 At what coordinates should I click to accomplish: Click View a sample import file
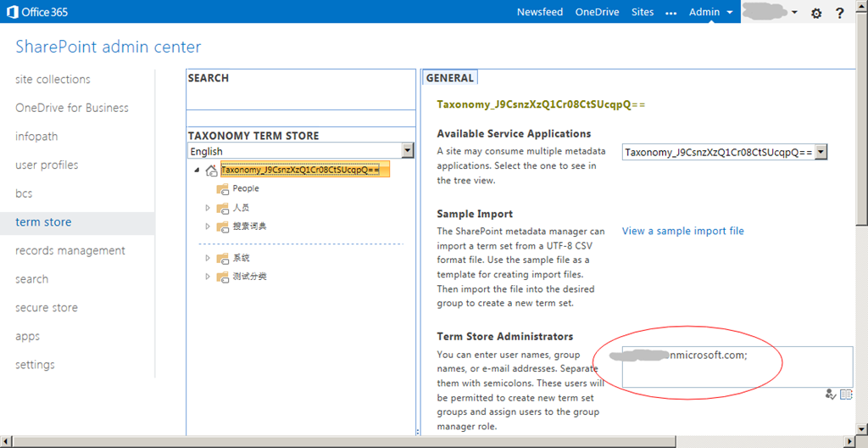[x=683, y=231]
